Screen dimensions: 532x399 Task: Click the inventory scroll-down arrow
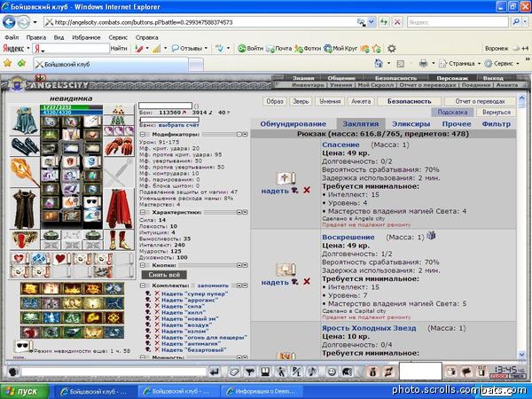click(x=522, y=355)
